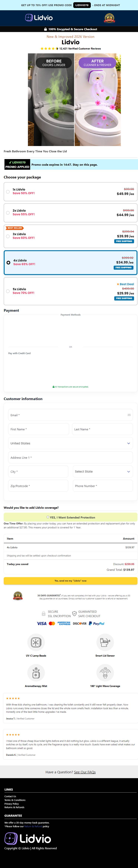Click the UV-C Lamp Beads icon
The height and width of the screenshot is (868, 138).
click(36, 642)
